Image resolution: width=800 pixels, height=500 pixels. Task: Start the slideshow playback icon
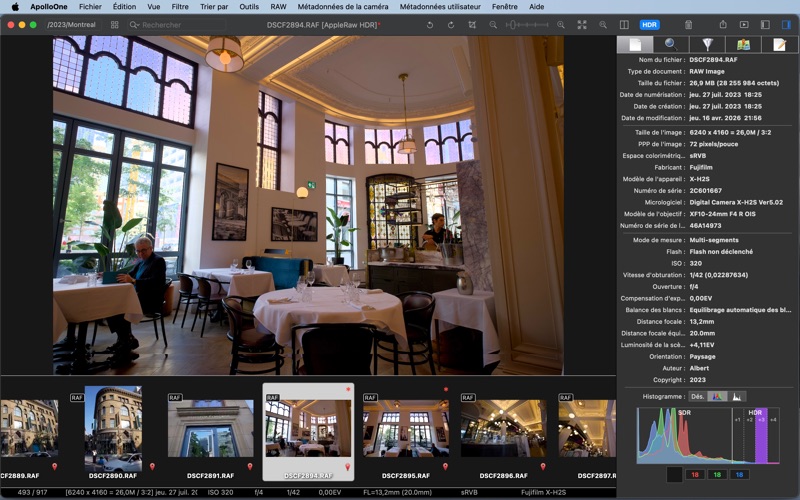tap(744, 24)
